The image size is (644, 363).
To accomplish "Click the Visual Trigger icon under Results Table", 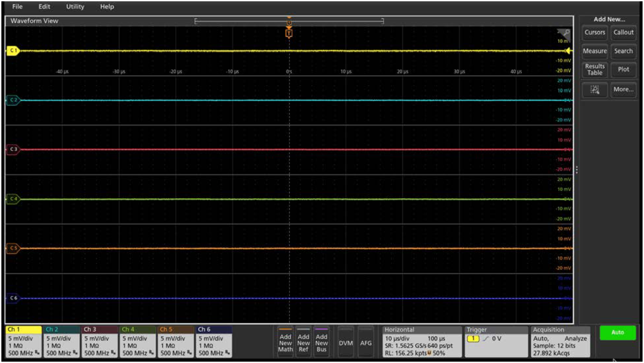I will pyautogui.click(x=594, y=89).
